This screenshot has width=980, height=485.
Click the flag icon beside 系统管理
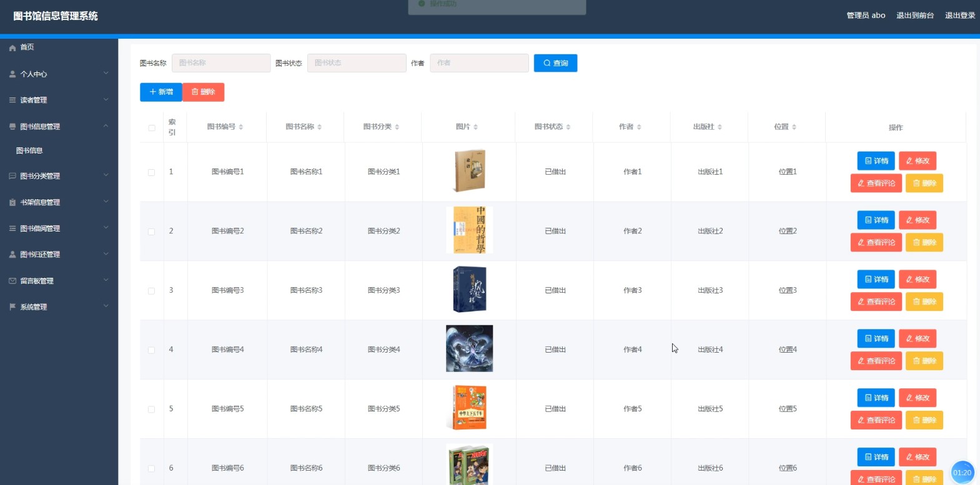point(12,307)
